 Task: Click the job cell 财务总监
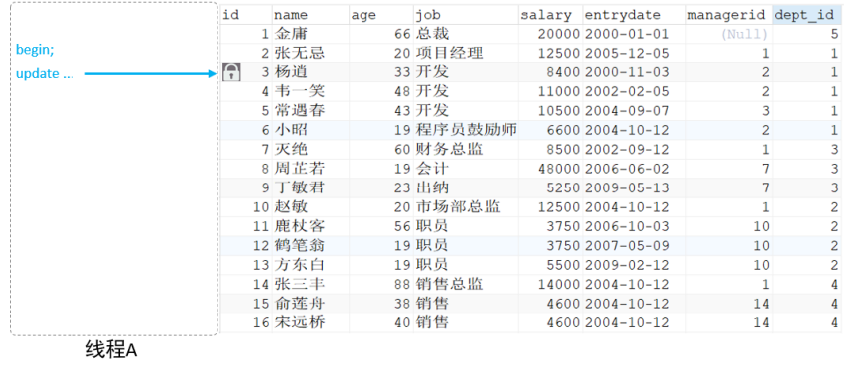pos(466,150)
